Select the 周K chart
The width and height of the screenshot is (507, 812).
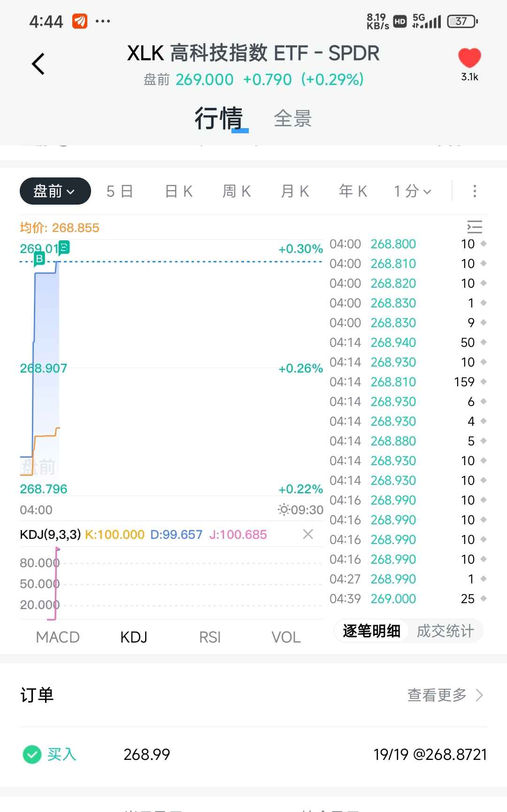tap(237, 191)
